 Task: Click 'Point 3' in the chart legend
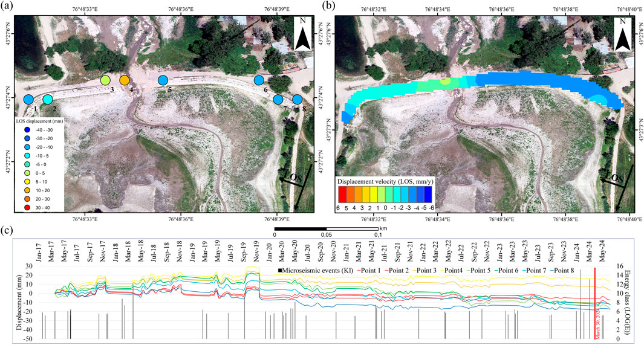tap(426, 270)
